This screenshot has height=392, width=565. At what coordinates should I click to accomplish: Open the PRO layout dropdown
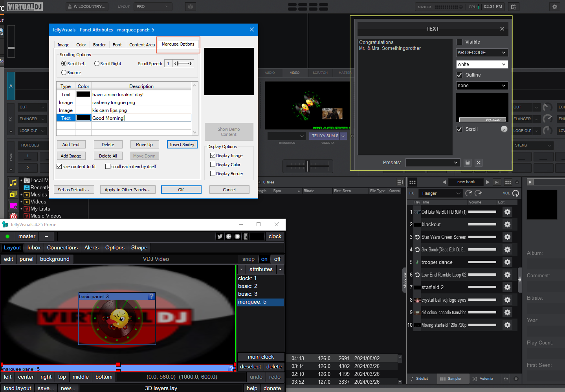153,7
